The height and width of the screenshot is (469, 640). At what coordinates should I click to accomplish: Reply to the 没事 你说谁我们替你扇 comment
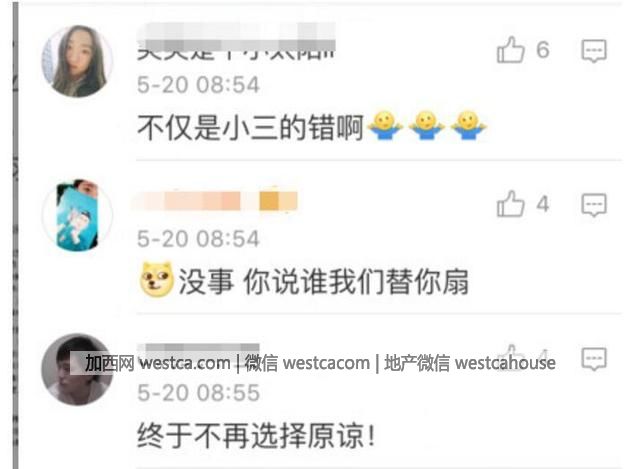tap(594, 204)
